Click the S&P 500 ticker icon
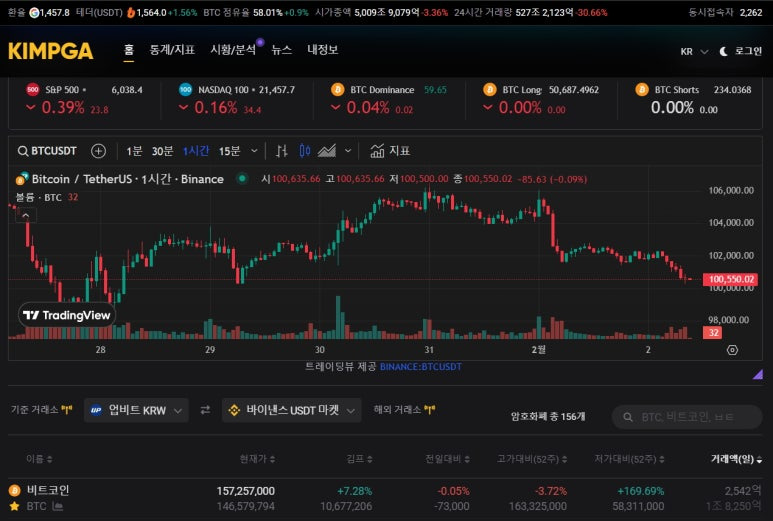Image resolution: width=773 pixels, height=521 pixels. tap(33, 90)
